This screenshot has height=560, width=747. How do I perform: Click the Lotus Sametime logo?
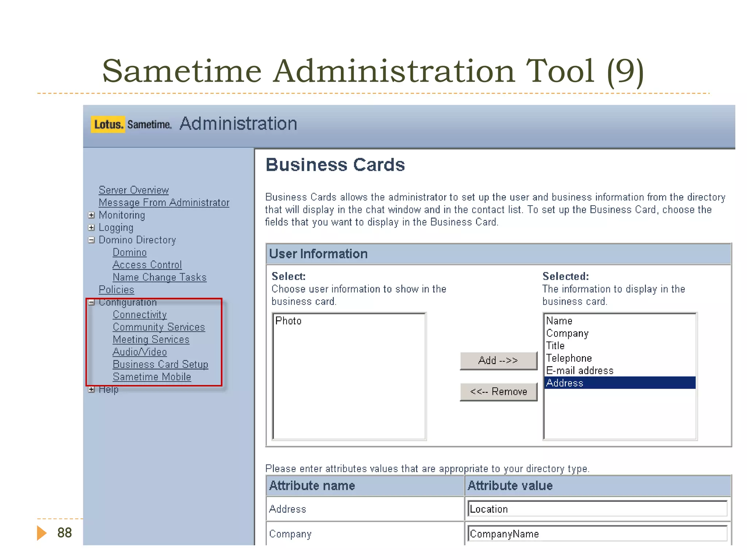pos(131,124)
